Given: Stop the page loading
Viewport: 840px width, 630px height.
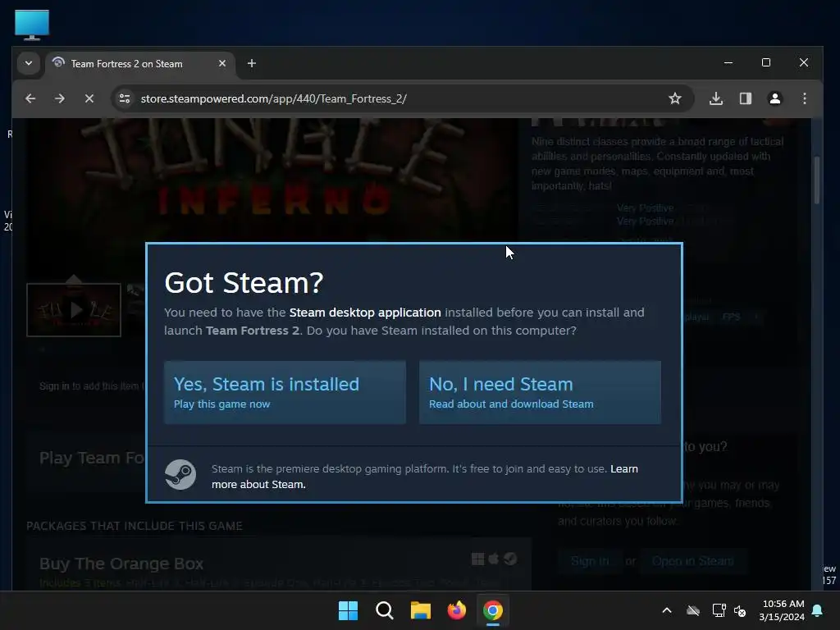Looking at the screenshot, I should pyautogui.click(x=89, y=98).
